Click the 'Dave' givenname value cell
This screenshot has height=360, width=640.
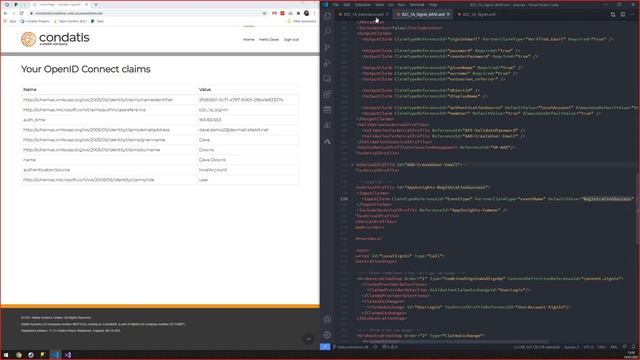point(247,140)
